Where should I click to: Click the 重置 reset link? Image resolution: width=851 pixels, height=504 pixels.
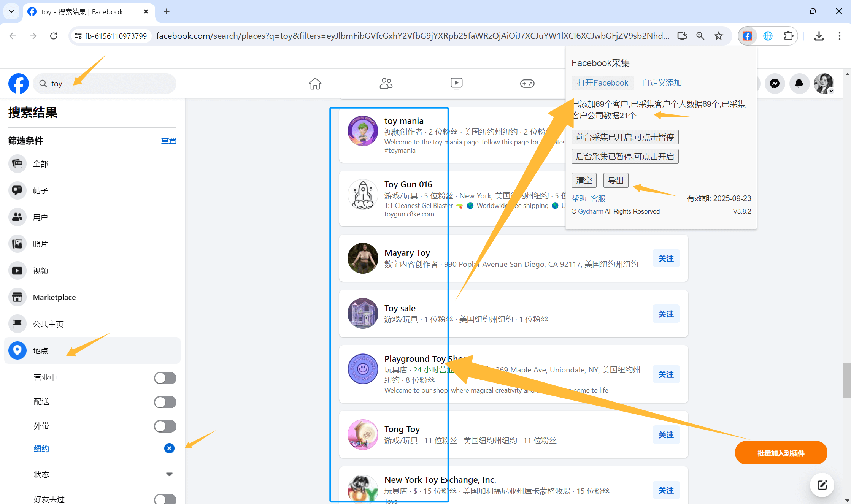coord(169,141)
